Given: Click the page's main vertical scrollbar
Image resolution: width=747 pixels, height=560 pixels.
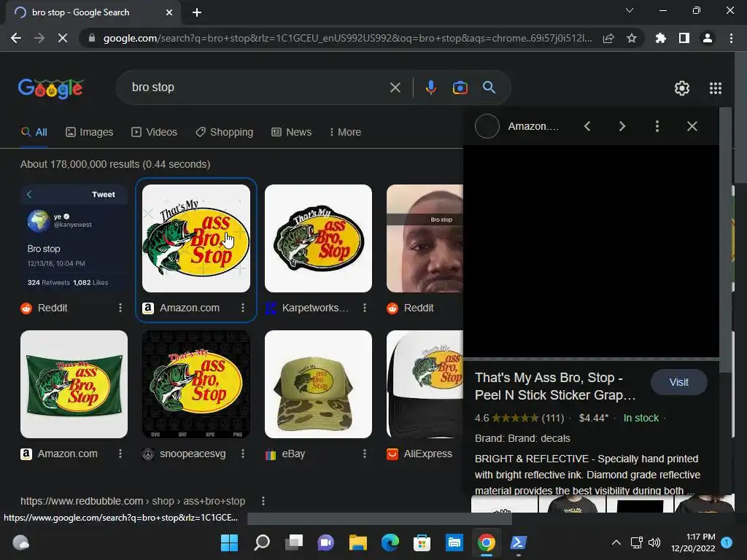Looking at the screenshot, I should click(740, 118).
